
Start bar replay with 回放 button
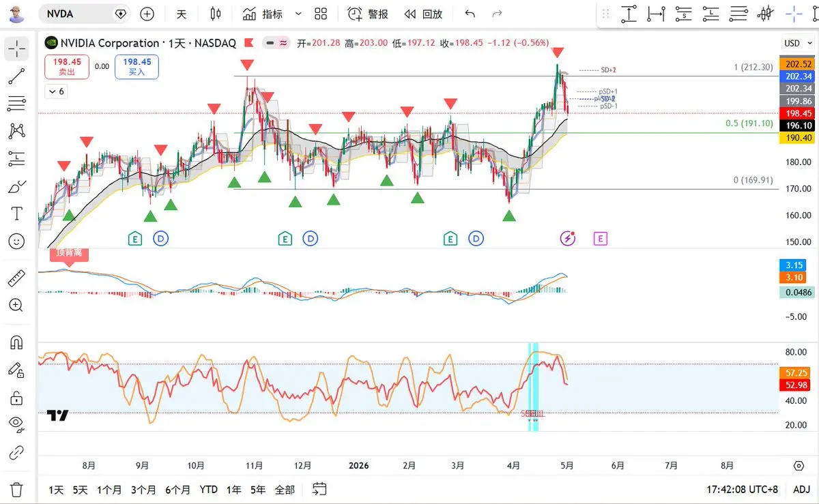pyautogui.click(x=423, y=14)
